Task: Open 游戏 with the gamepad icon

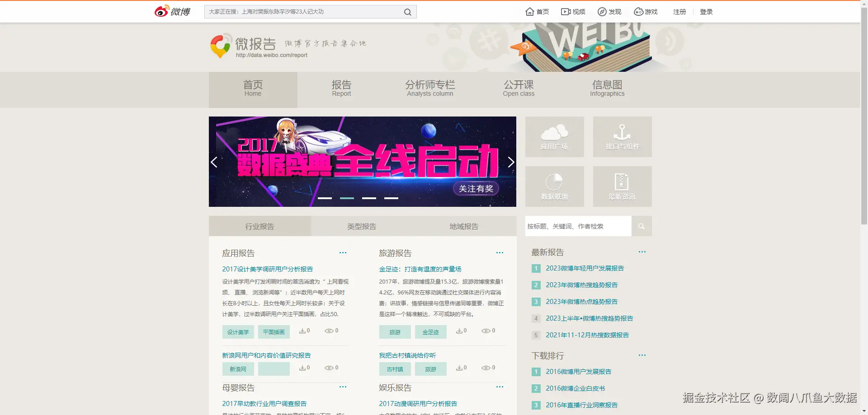Action: (646, 12)
